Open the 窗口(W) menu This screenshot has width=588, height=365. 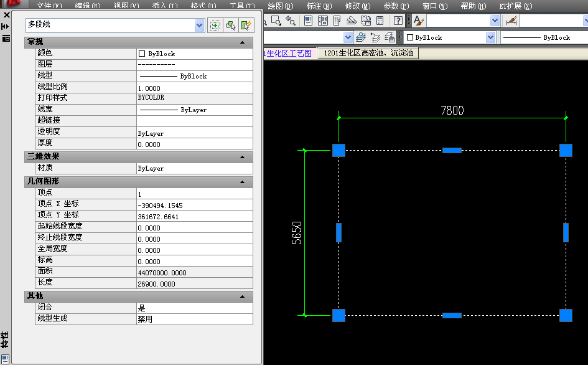click(x=435, y=6)
